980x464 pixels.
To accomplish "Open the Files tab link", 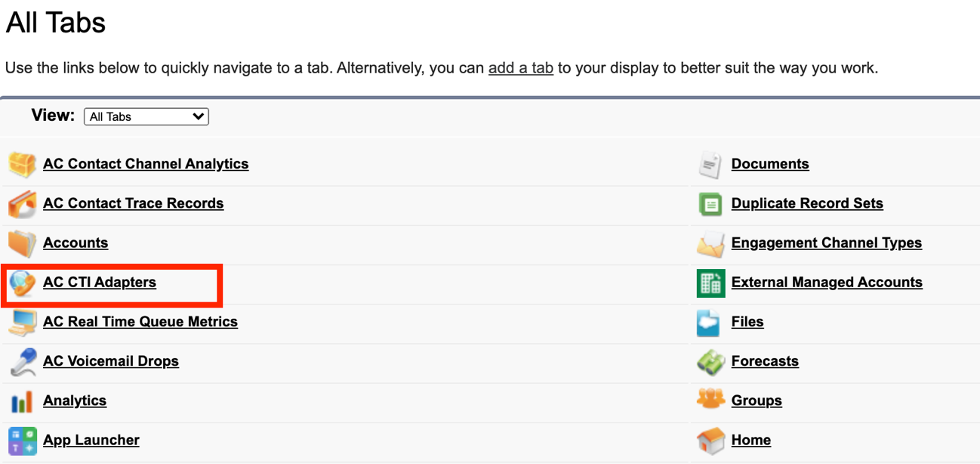I will coord(747,322).
